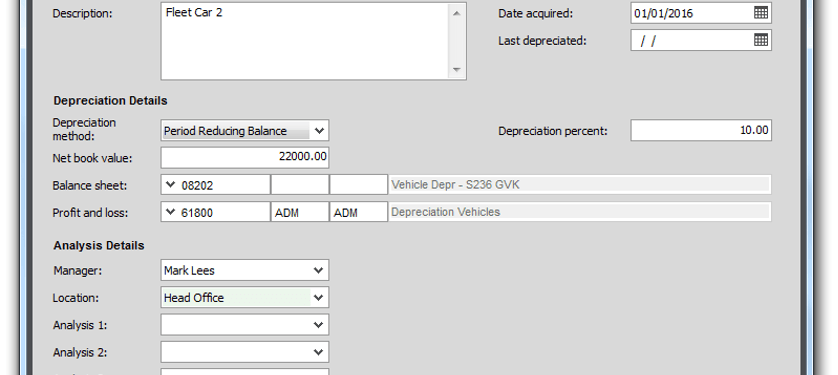Screen dimensions: 838x375
Task: Click the Description box scroll-up arrow
Action: (x=456, y=13)
